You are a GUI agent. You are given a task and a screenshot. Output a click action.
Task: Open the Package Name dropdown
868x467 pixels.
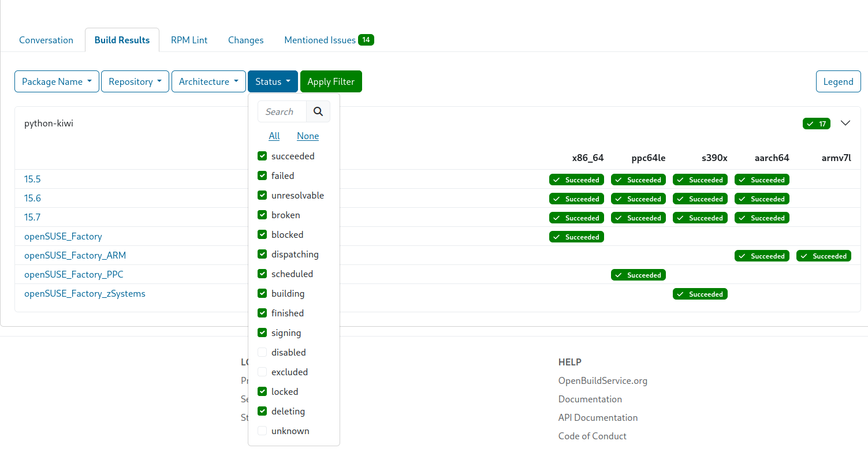point(57,81)
